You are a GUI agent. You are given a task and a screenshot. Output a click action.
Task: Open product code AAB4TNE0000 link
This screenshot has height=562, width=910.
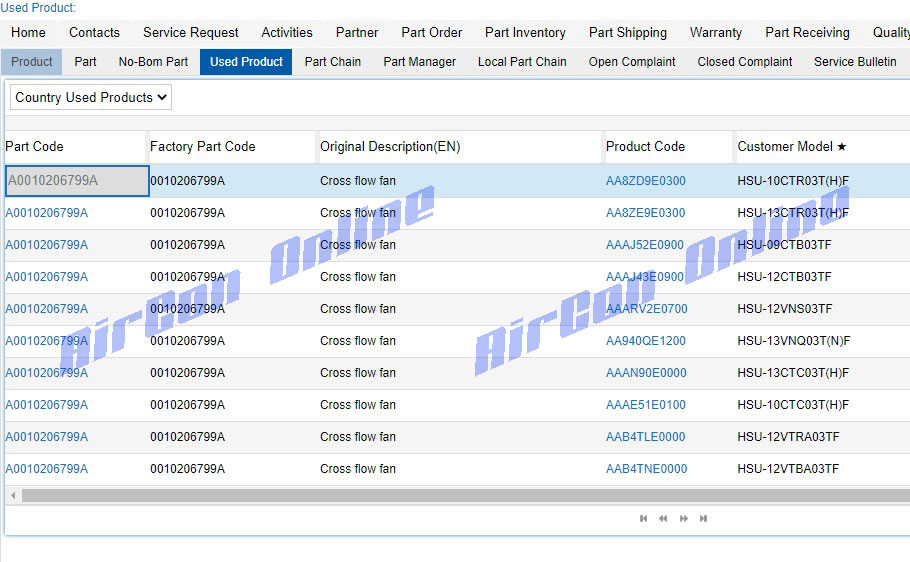(647, 468)
